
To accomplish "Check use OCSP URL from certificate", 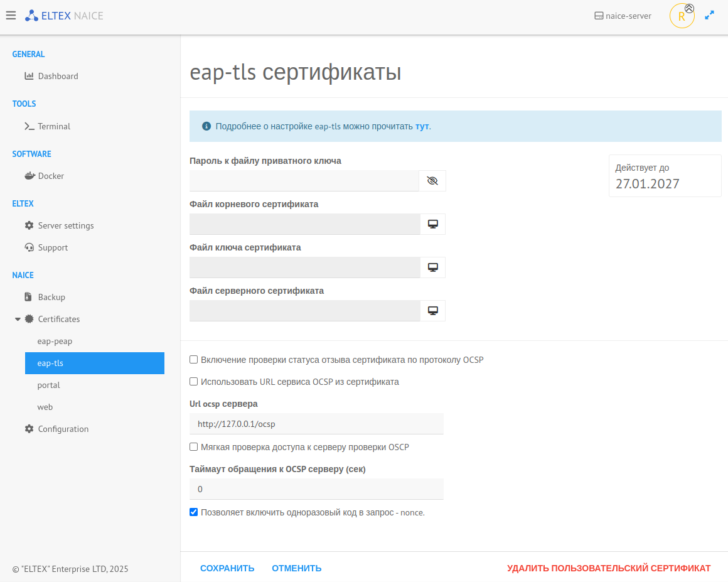I will (x=194, y=382).
